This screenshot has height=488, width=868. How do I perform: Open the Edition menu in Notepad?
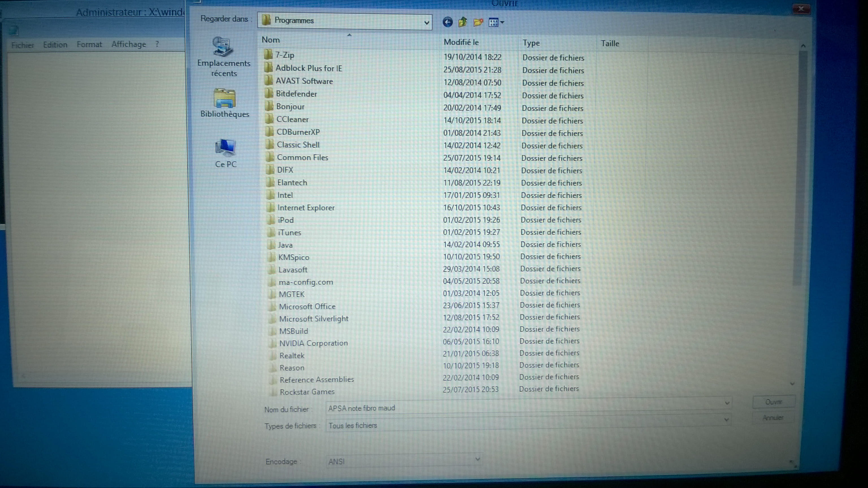click(x=55, y=45)
